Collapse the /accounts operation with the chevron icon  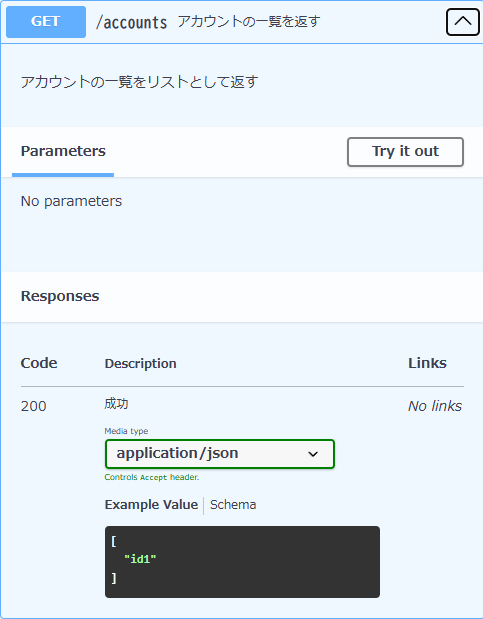[462, 22]
